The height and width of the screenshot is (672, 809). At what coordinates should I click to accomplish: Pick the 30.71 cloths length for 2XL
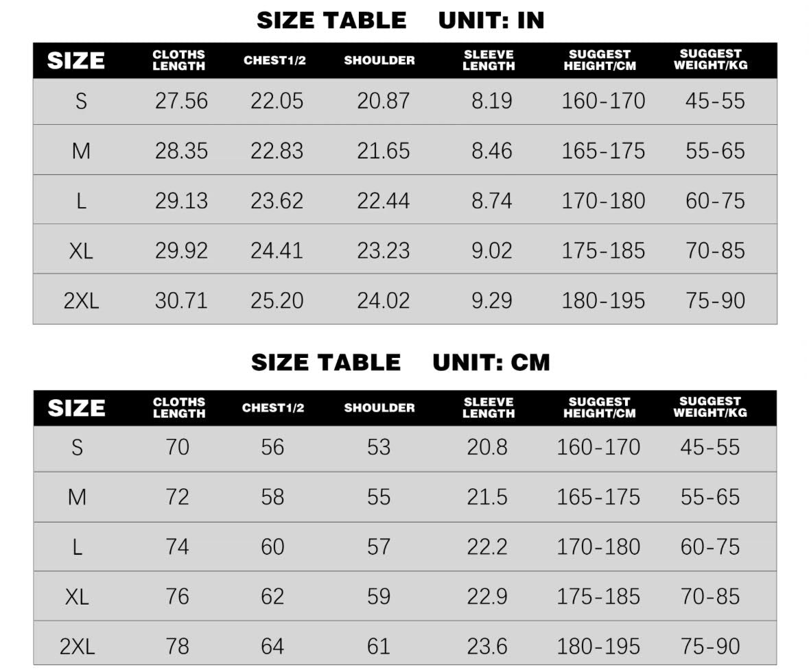coord(181,300)
